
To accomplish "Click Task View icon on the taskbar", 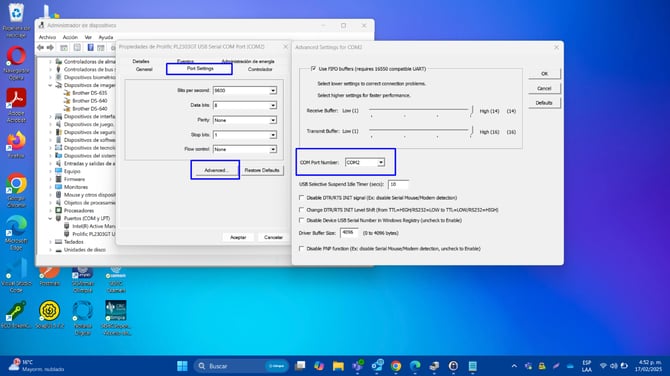I will point(300,366).
